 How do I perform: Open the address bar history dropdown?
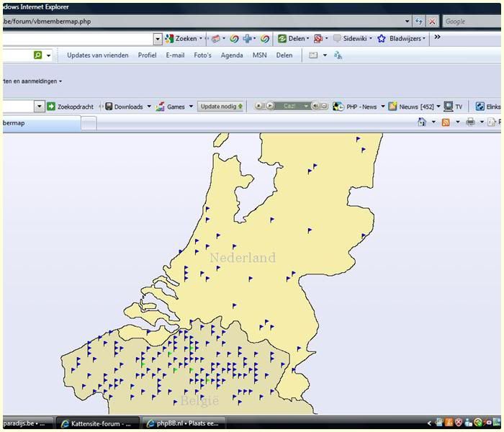click(x=408, y=22)
